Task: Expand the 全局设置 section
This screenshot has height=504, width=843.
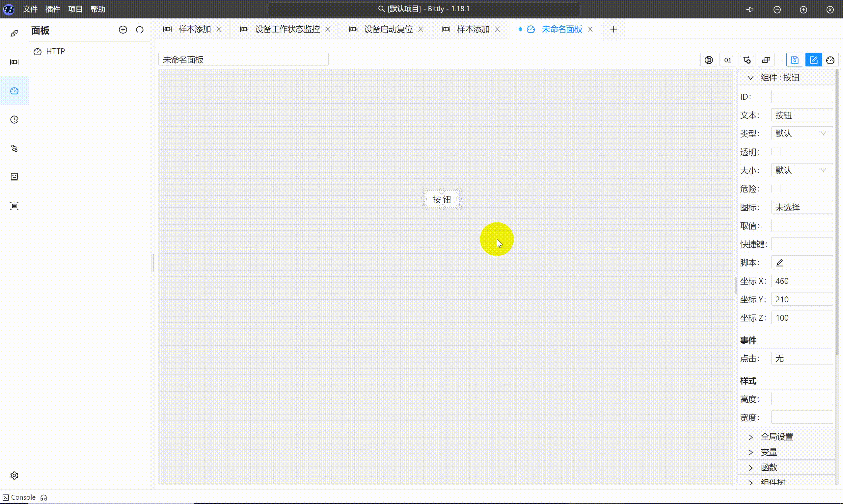Action: click(x=777, y=436)
